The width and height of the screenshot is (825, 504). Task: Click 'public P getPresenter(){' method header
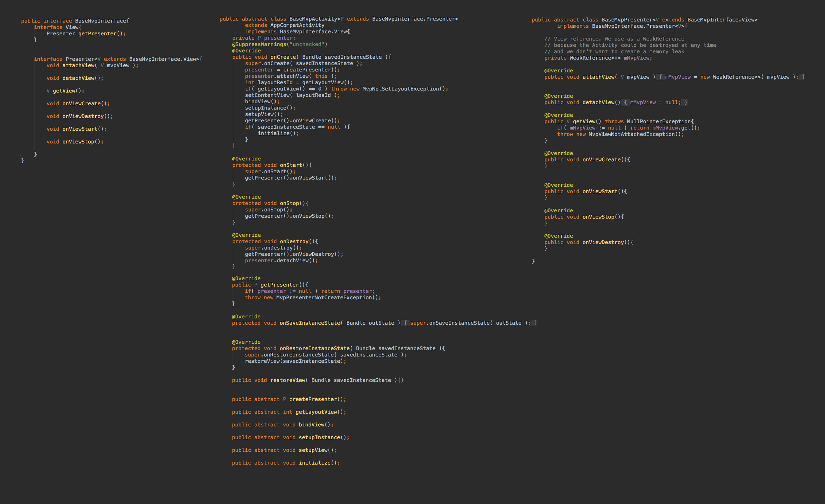(270, 285)
